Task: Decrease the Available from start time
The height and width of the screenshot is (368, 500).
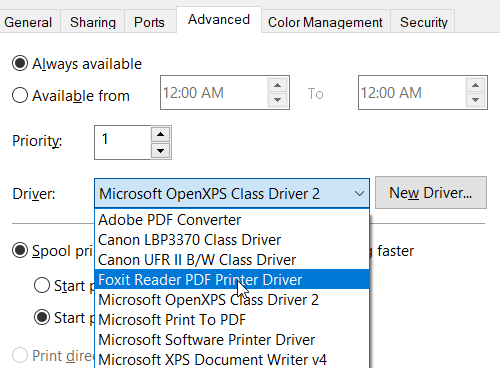Action: click(x=278, y=100)
